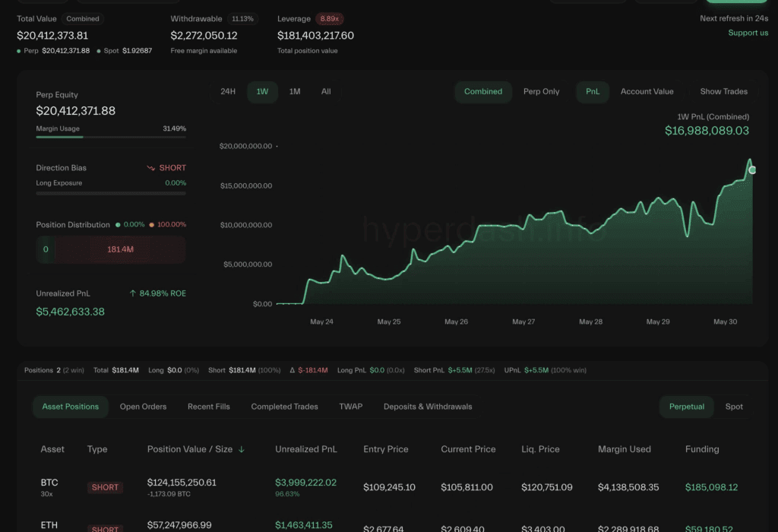Click the Support us link
The height and width of the screenshot is (532, 778).
click(748, 33)
